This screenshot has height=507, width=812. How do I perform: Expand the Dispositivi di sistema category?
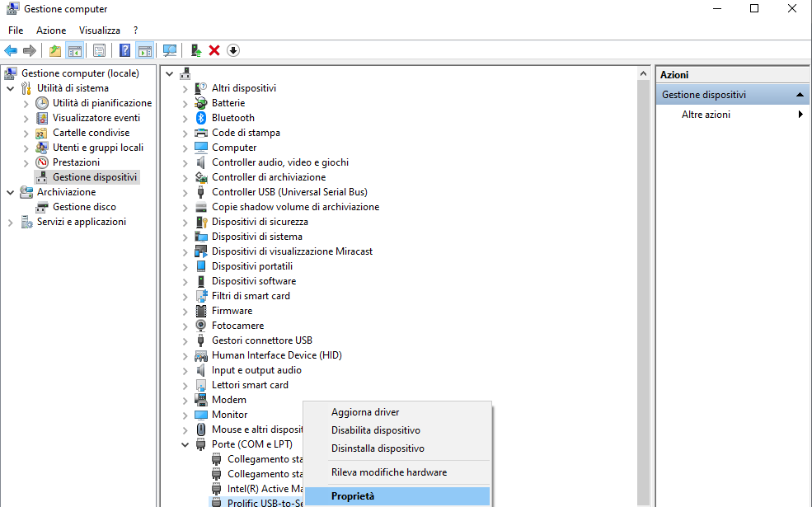pyautogui.click(x=185, y=237)
